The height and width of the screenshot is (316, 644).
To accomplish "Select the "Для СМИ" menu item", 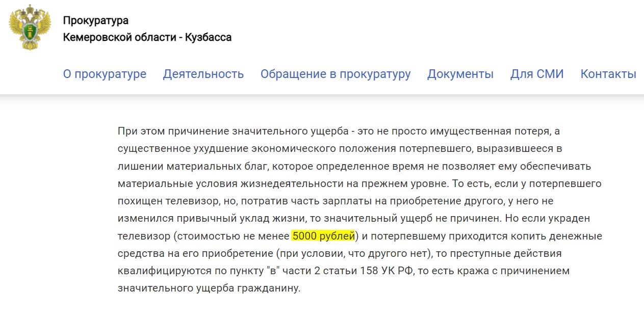I will point(537,74).
